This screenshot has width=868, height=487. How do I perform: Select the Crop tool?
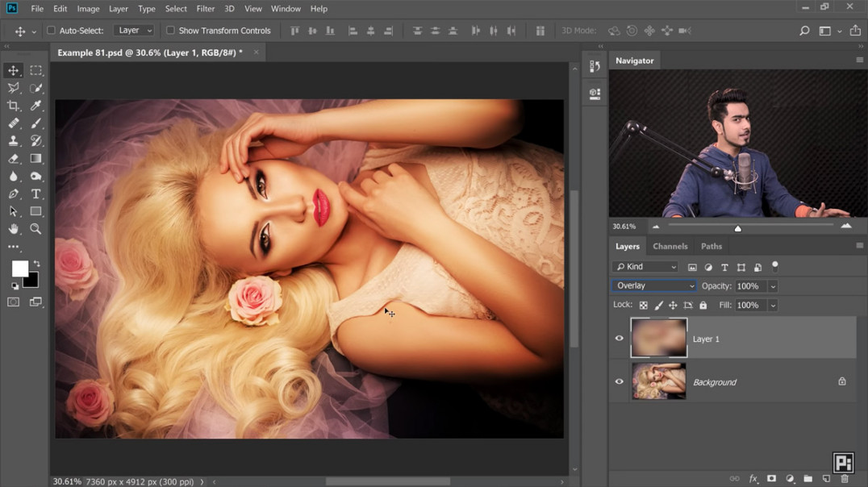tap(13, 106)
